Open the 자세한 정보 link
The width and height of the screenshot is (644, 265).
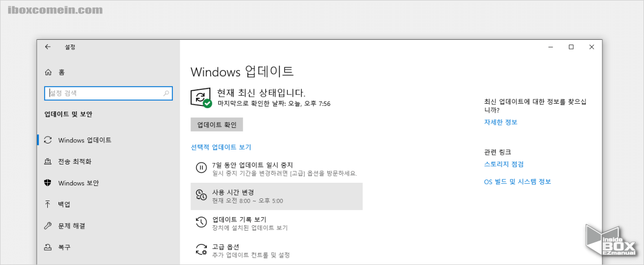click(501, 122)
